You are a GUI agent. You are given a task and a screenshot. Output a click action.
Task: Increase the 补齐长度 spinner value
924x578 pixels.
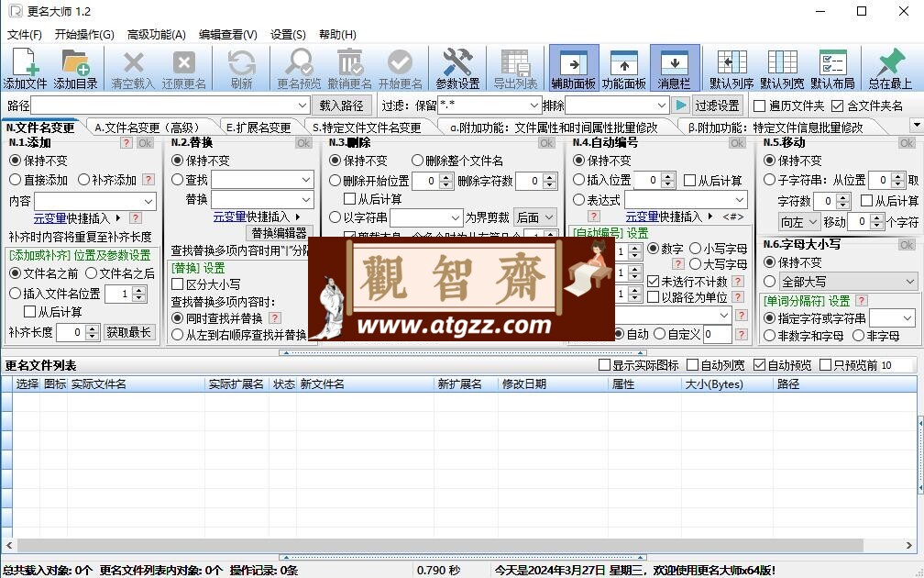(x=92, y=328)
